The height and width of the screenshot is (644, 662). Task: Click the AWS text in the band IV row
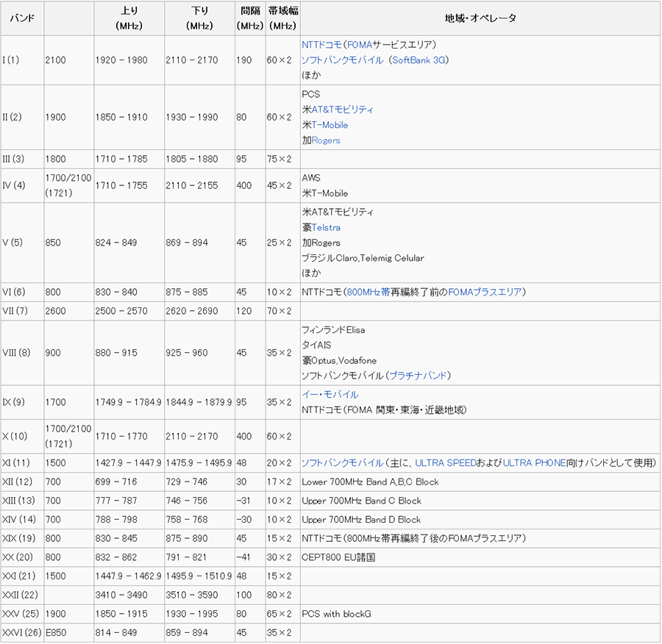(x=311, y=178)
